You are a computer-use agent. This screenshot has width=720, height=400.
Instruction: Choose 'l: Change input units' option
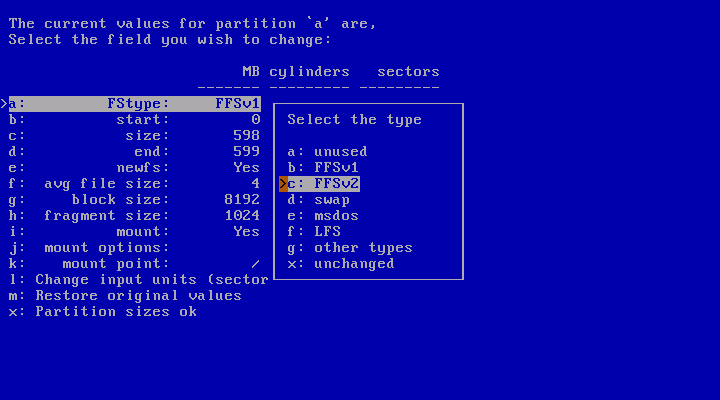[139, 280]
